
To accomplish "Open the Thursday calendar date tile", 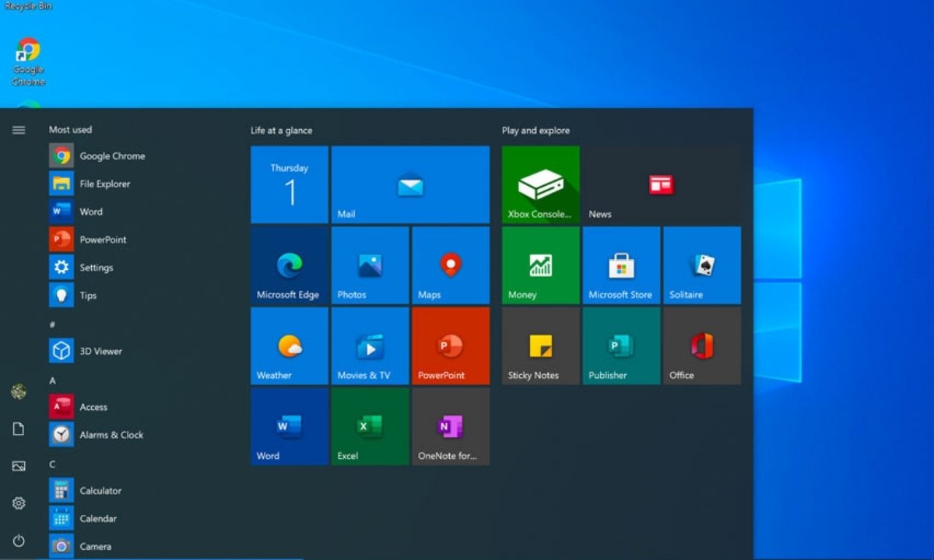I will click(x=289, y=185).
